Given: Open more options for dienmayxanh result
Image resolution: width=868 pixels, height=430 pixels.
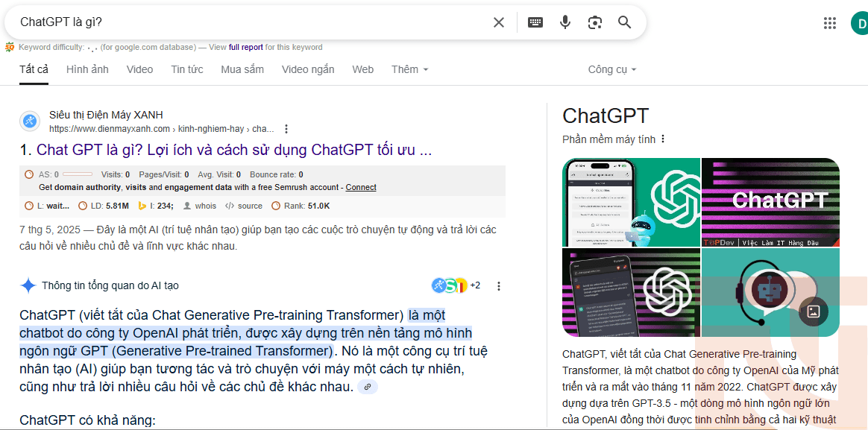Looking at the screenshot, I should tap(286, 129).
